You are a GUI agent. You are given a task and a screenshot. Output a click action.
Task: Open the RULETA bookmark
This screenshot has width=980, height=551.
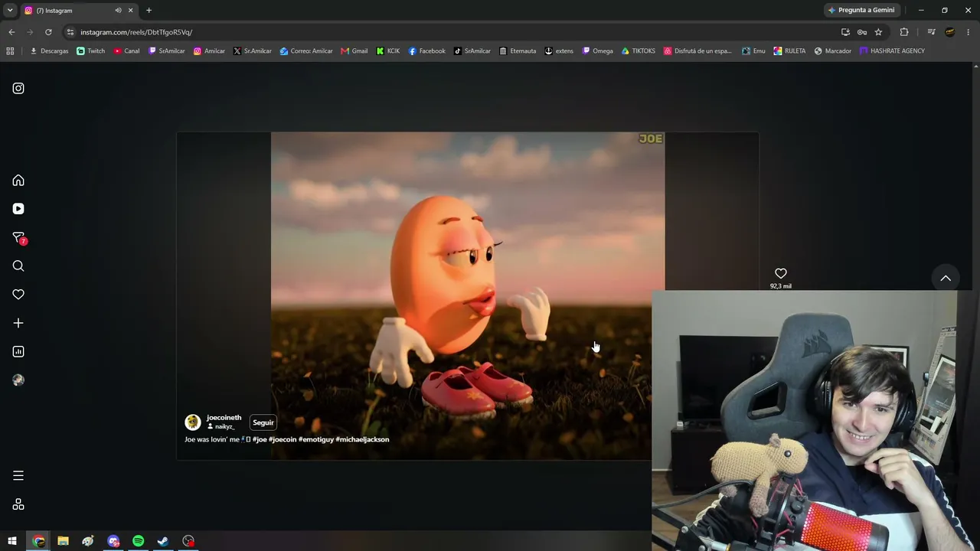pos(789,51)
